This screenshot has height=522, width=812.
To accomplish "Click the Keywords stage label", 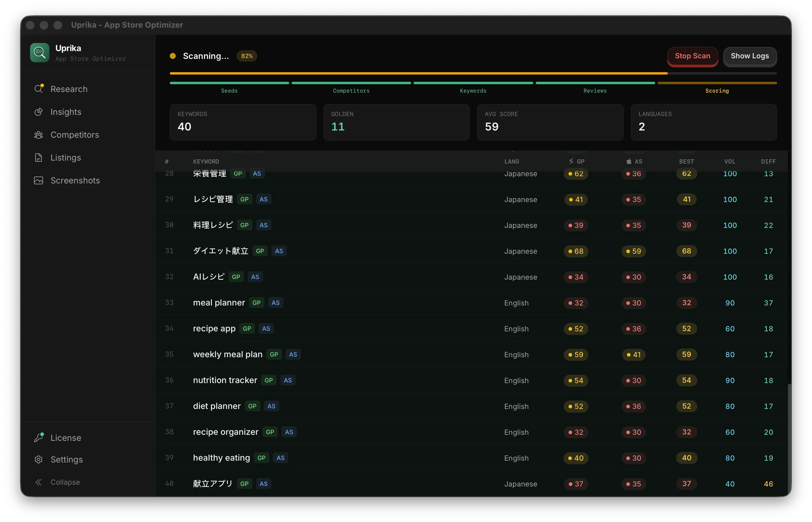I will click(473, 91).
